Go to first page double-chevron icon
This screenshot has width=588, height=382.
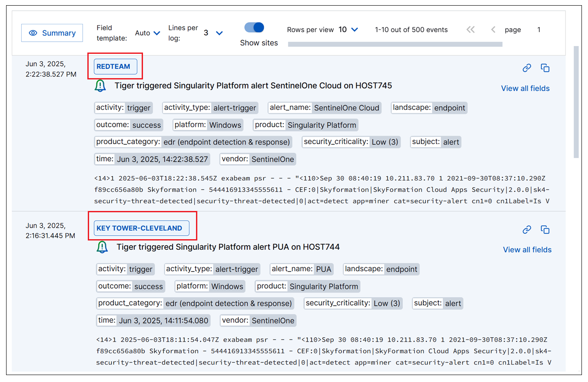tap(470, 30)
